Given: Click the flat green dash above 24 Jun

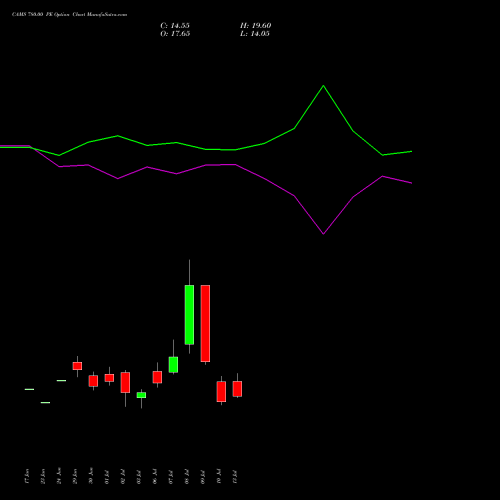Looking at the screenshot, I should tap(61, 380).
